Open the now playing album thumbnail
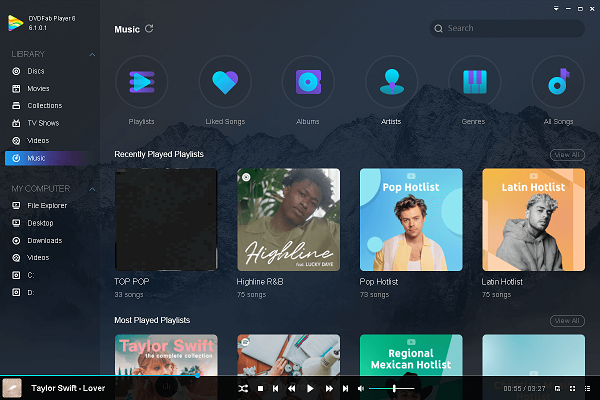Viewport: 600px width, 400px height. 12,388
